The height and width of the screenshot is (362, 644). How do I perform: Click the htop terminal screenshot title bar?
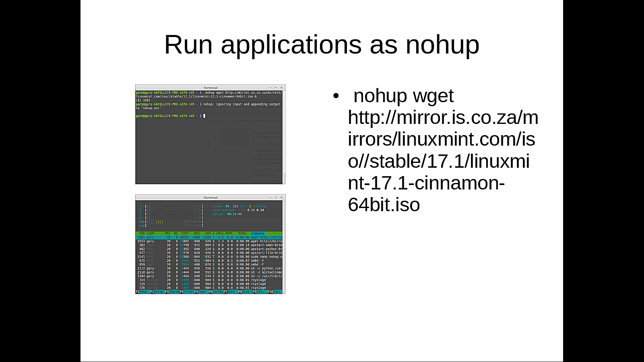(x=211, y=197)
